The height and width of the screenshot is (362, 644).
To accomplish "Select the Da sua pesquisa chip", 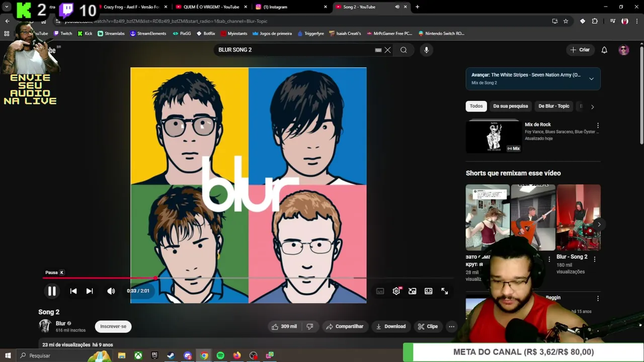I will coord(511,106).
